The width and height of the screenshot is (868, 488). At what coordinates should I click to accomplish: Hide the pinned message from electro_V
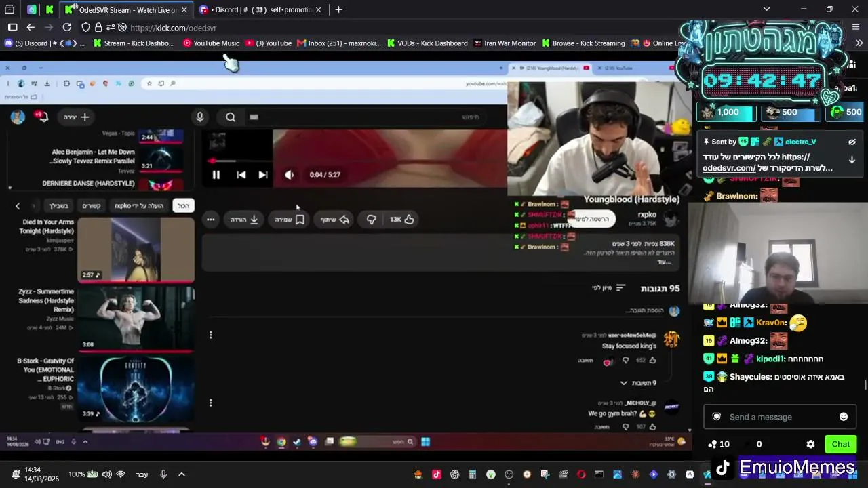tap(852, 142)
